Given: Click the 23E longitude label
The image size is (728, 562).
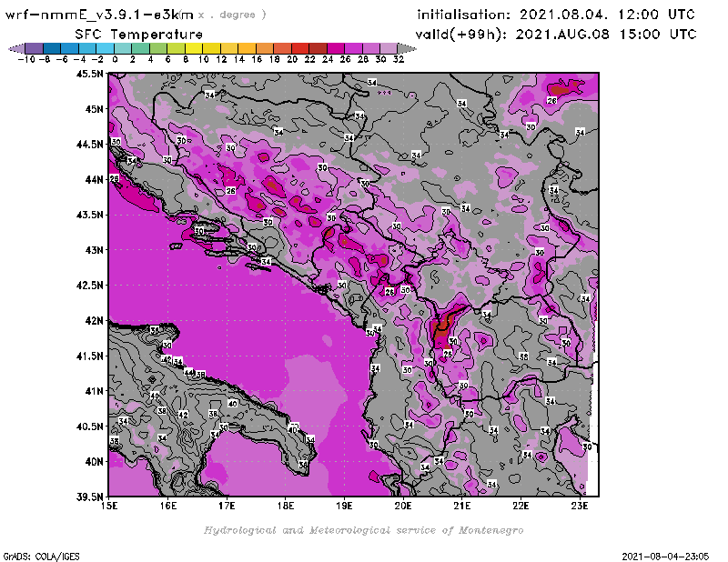Looking at the screenshot, I should point(580,506).
